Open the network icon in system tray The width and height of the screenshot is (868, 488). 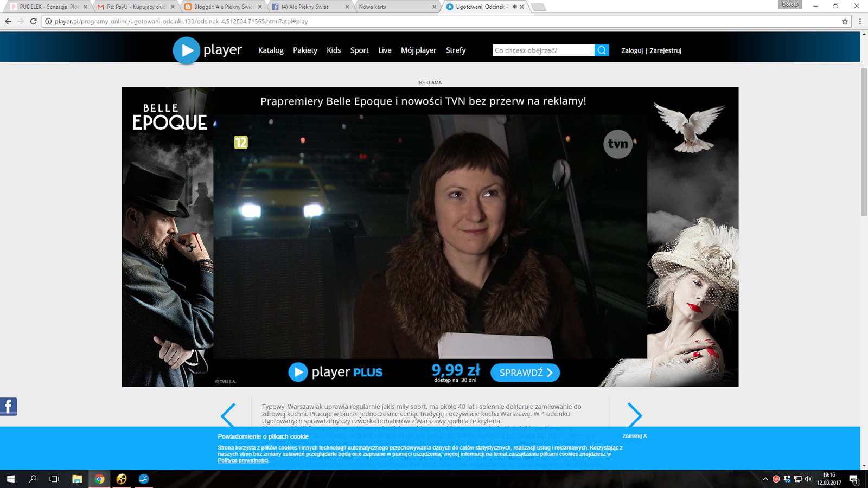pyautogui.click(x=798, y=479)
